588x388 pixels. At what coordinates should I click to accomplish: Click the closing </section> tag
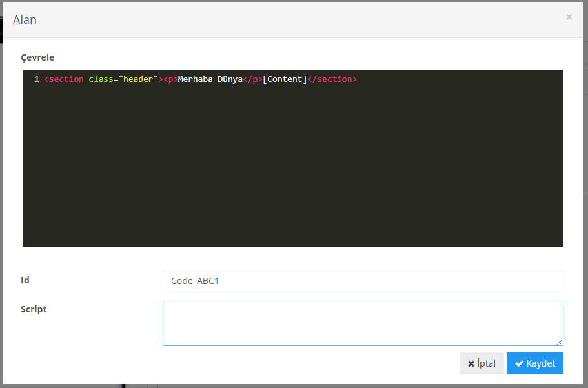coord(332,79)
